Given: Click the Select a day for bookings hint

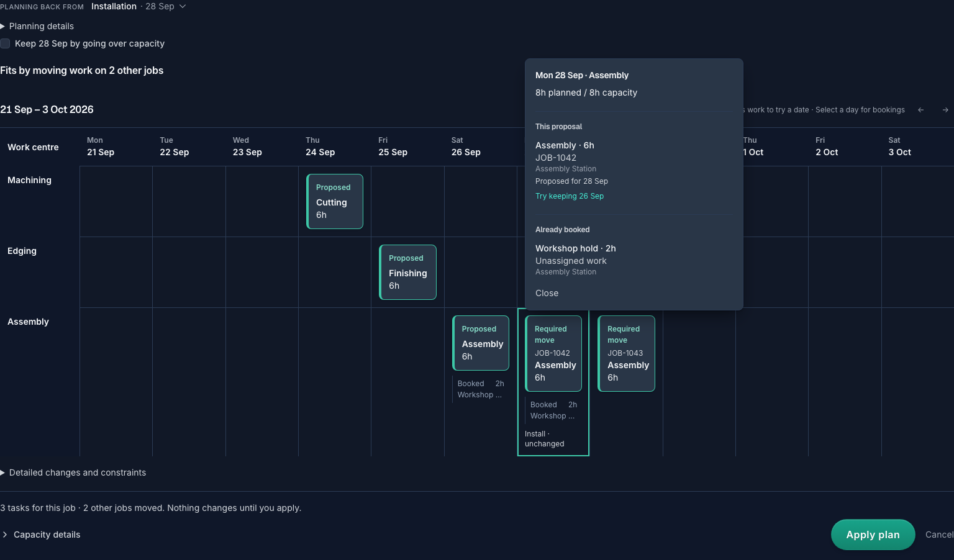Looking at the screenshot, I should [x=860, y=110].
